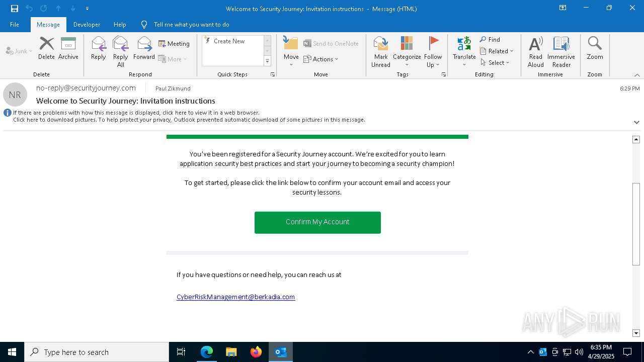Select the Message ribbon tab
Viewport: 644px width, 362px height.
click(x=48, y=25)
